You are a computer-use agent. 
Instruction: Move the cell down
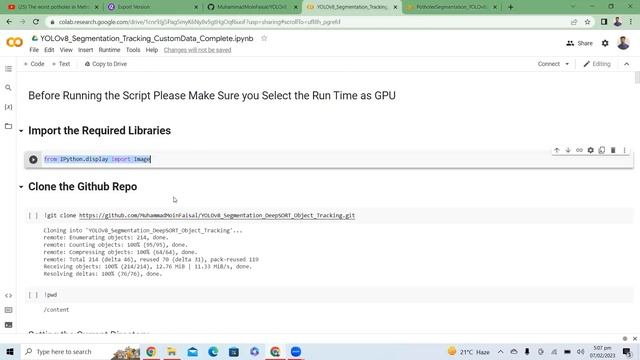point(568,150)
